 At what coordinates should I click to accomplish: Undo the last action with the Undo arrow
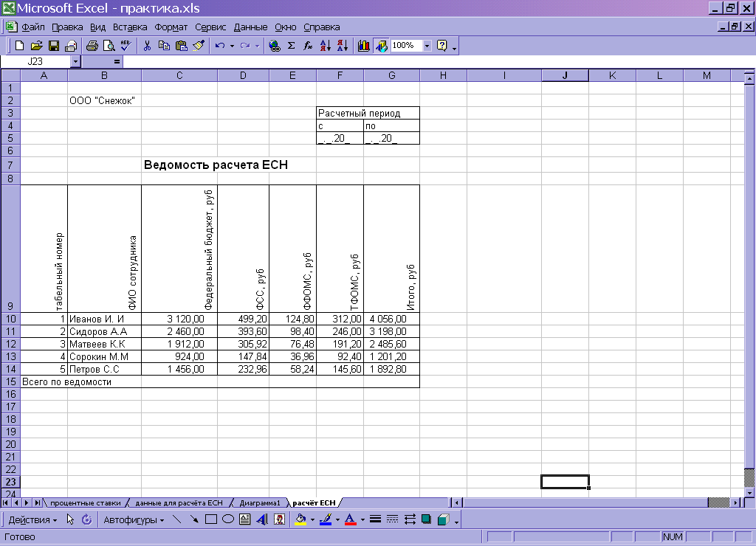click(220, 46)
